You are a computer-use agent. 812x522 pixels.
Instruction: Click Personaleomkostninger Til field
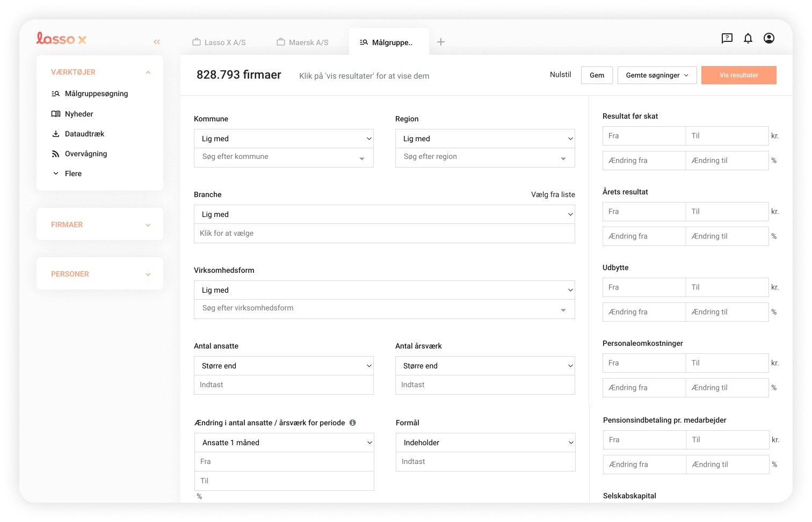(x=727, y=363)
